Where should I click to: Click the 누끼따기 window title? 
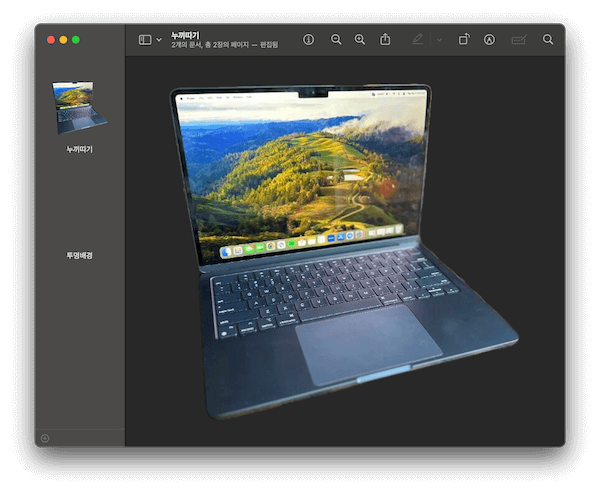185,35
